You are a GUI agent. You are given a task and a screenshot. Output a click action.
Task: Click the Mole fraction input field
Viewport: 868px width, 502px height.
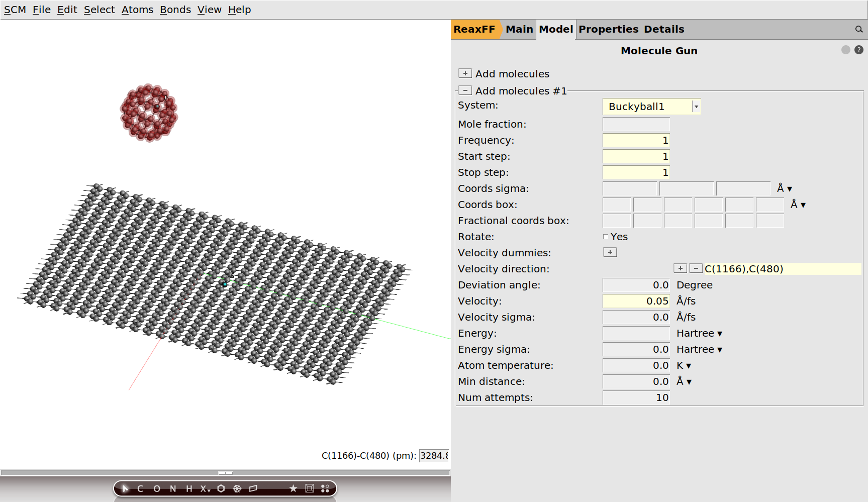[636, 124]
